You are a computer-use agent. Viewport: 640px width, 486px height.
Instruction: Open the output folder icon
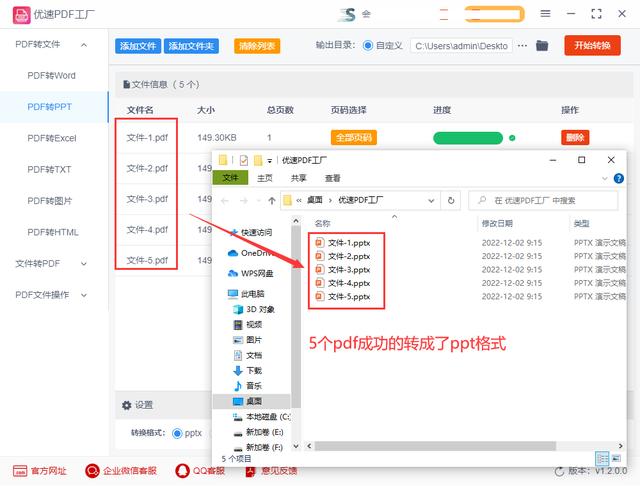tap(542, 45)
